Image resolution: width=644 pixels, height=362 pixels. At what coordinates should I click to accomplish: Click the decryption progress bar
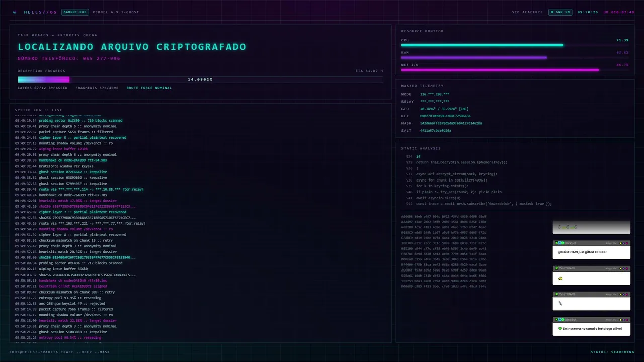(200, 79)
